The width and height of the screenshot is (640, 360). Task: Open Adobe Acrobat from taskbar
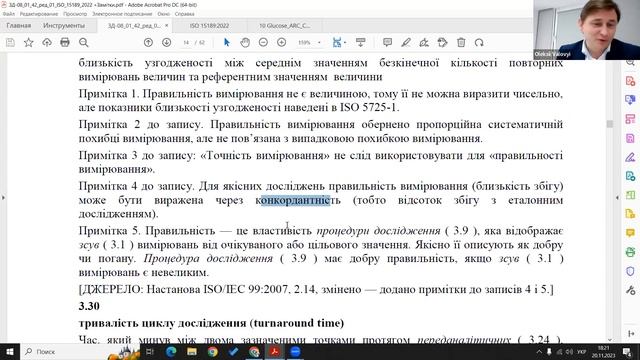pos(274,351)
